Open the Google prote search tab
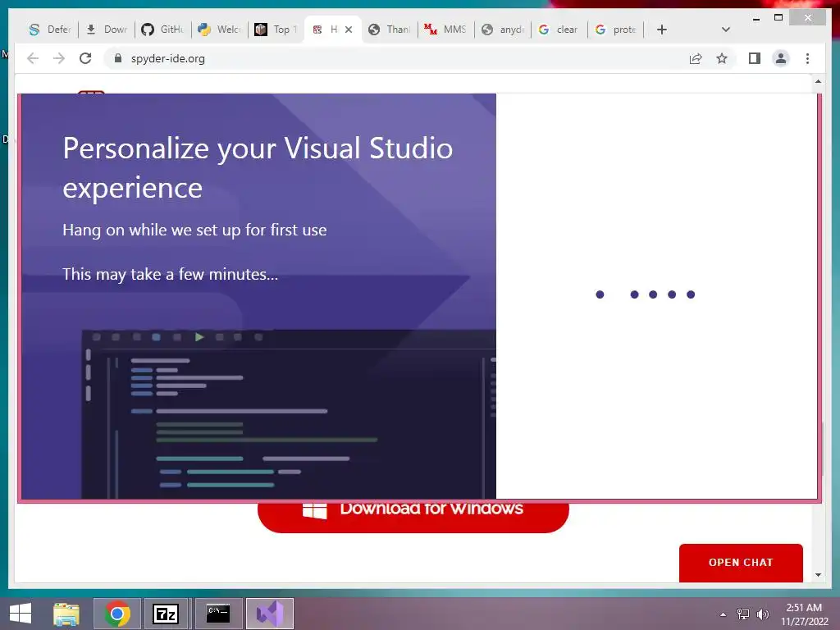Screen dimensions: 840x630 616,30
